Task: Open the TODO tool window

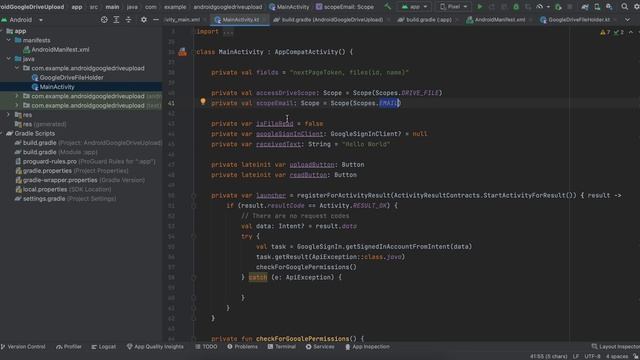Action: point(206,347)
